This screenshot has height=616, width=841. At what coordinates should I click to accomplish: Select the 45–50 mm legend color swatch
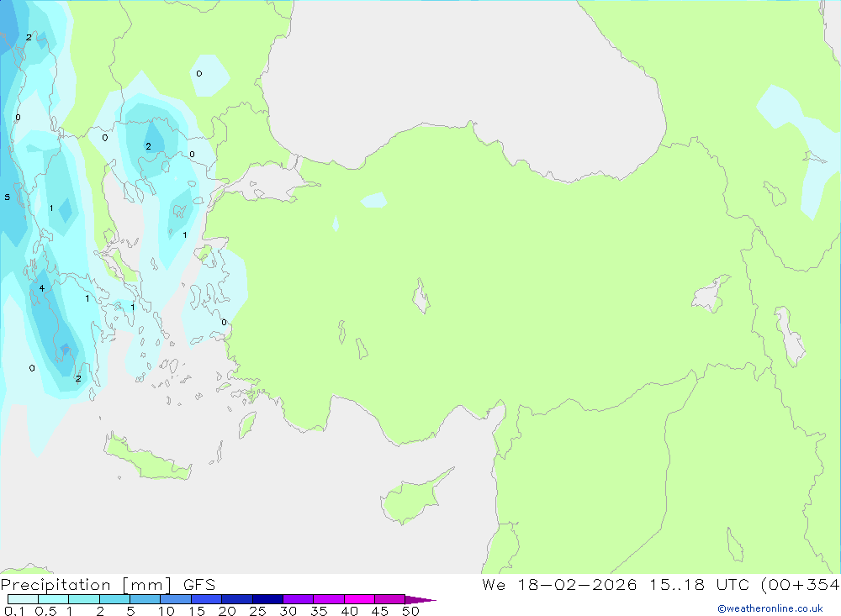(389, 599)
